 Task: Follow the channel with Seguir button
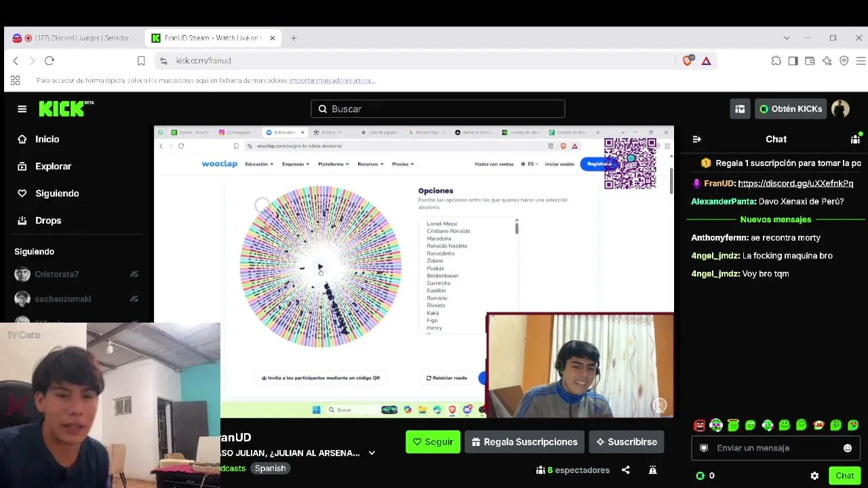pyautogui.click(x=433, y=442)
